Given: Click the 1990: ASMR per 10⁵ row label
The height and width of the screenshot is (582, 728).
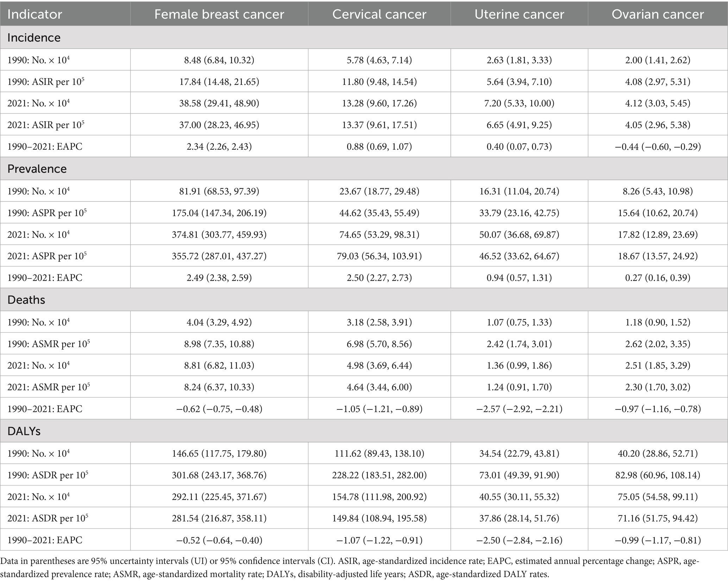Looking at the screenshot, I should pos(49,344).
